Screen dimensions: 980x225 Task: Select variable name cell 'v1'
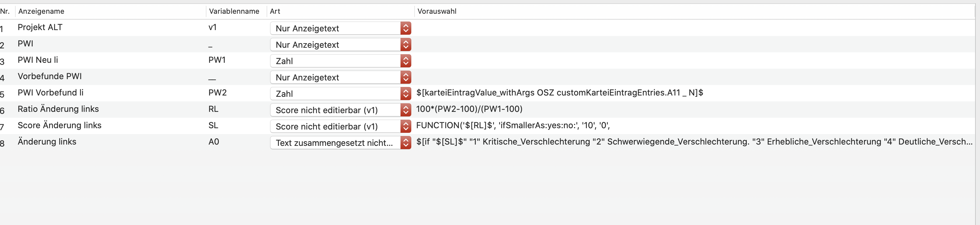(x=213, y=27)
